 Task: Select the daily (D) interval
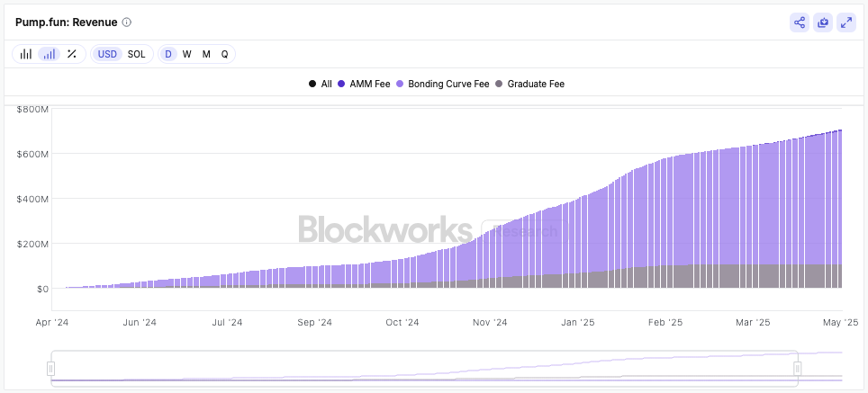point(167,54)
